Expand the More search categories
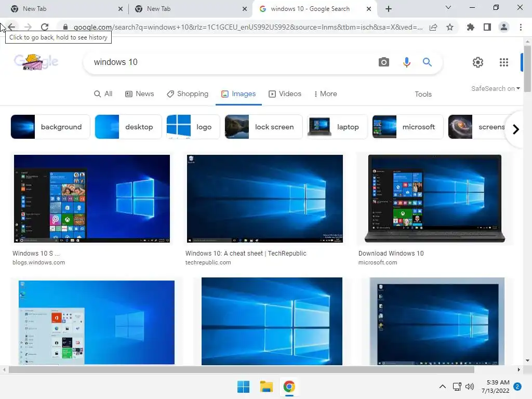The image size is (532, 399). (x=325, y=94)
